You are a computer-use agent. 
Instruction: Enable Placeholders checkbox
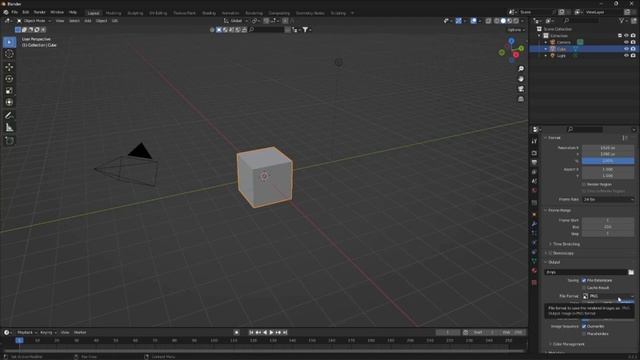[x=584, y=333]
